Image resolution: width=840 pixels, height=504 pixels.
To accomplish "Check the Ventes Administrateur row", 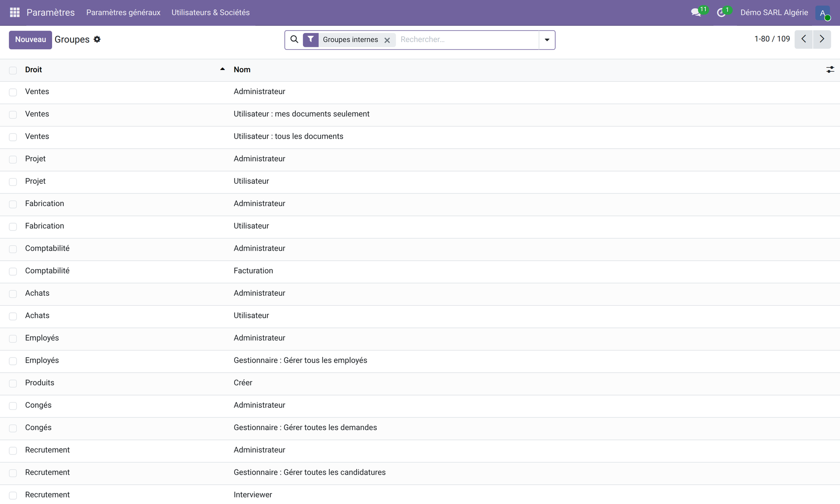I will 13,92.
